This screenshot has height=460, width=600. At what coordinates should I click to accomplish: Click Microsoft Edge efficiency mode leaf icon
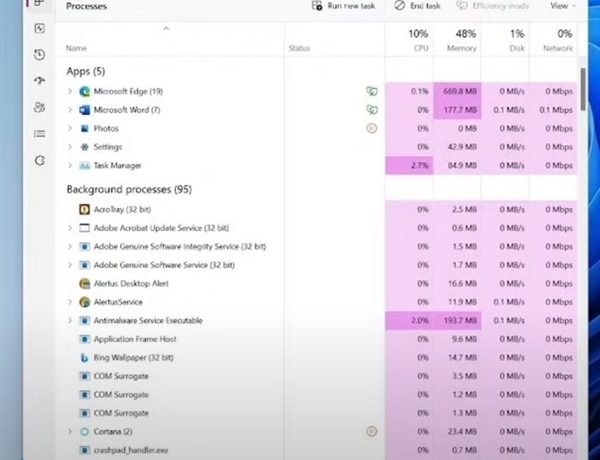click(x=372, y=91)
